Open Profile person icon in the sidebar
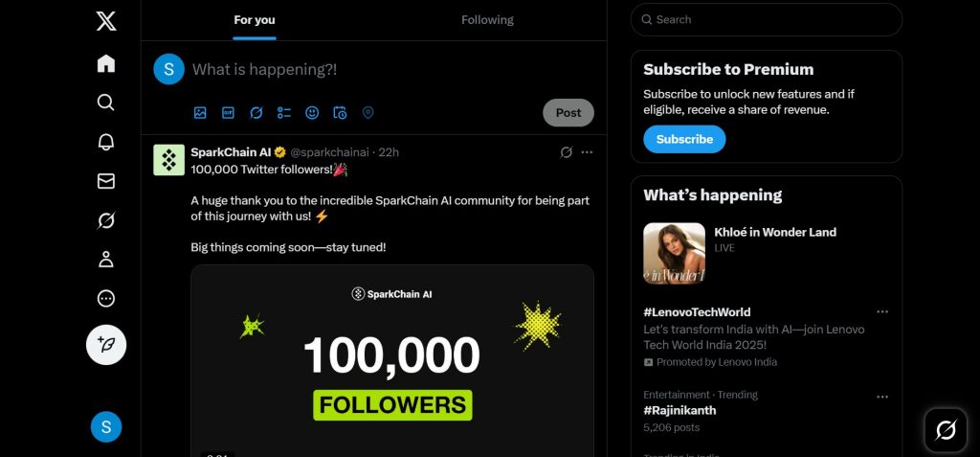 106,260
